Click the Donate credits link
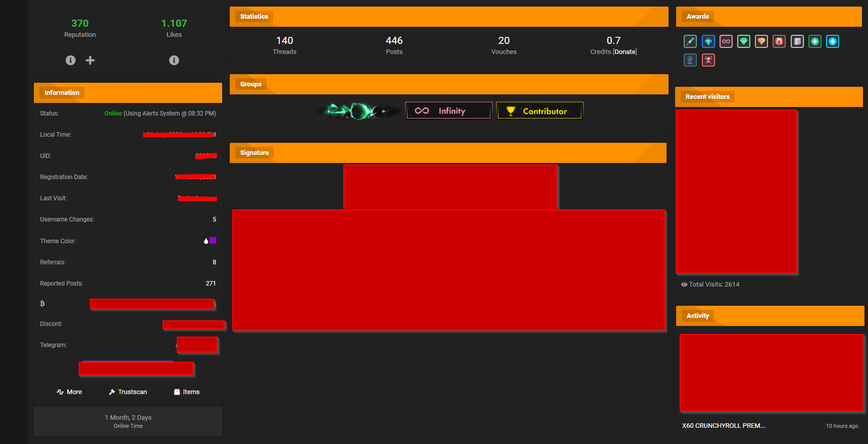Image resolution: width=868 pixels, height=444 pixels. [625, 52]
